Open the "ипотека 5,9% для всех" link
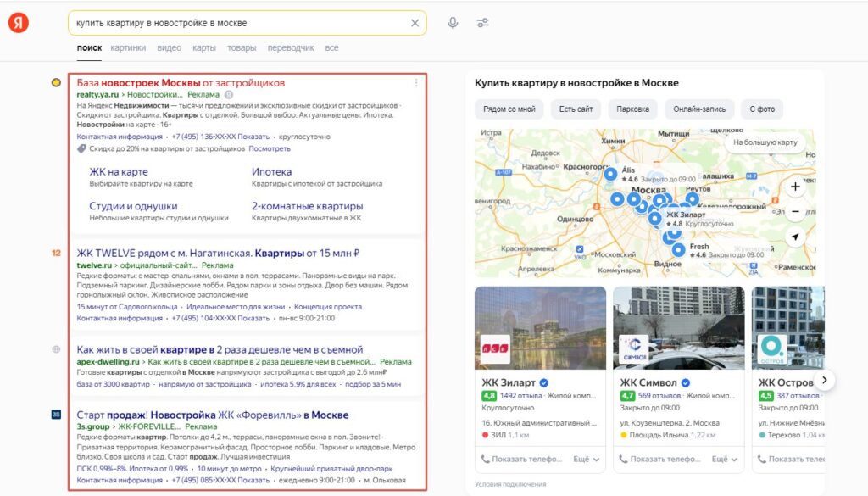 coord(298,384)
